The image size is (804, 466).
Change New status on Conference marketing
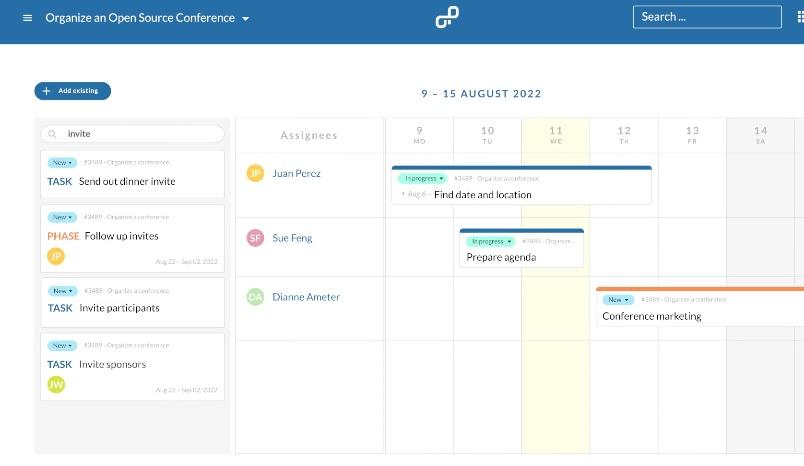click(x=619, y=299)
